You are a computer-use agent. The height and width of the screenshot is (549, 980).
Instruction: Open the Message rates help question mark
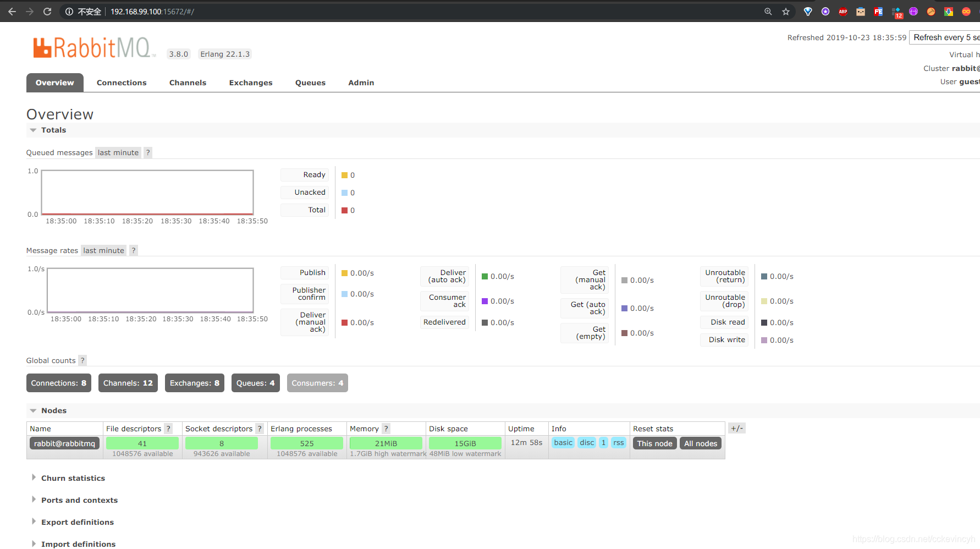coord(133,250)
